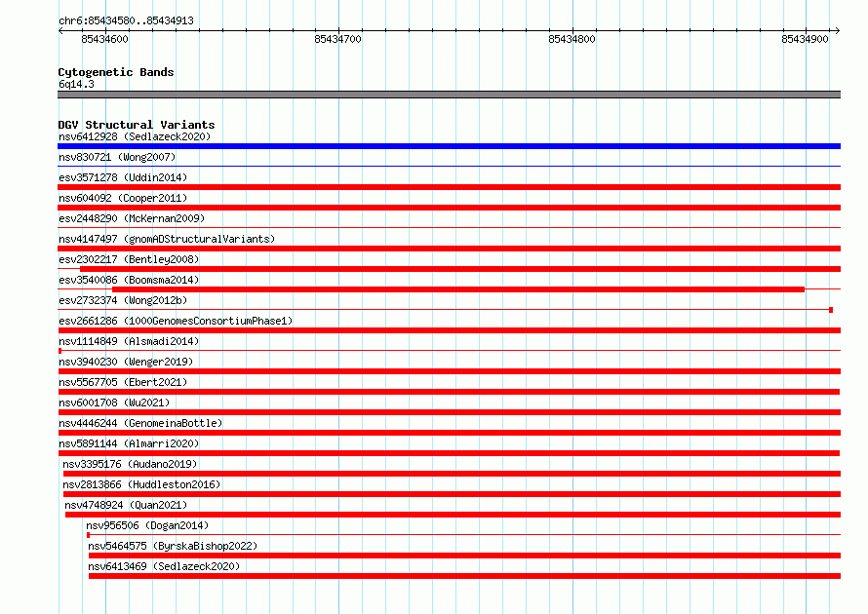Click the chr6:85434580..85434913 region label
The height and width of the screenshot is (614, 868).
pos(126,20)
